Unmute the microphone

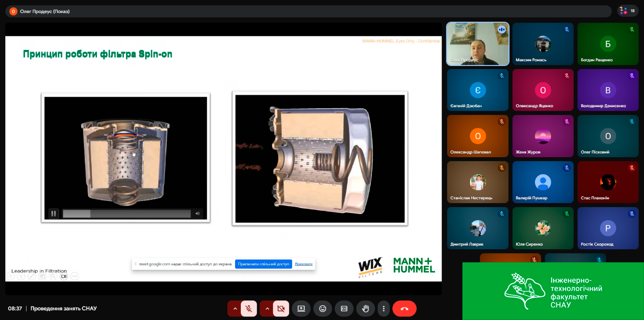point(249,309)
